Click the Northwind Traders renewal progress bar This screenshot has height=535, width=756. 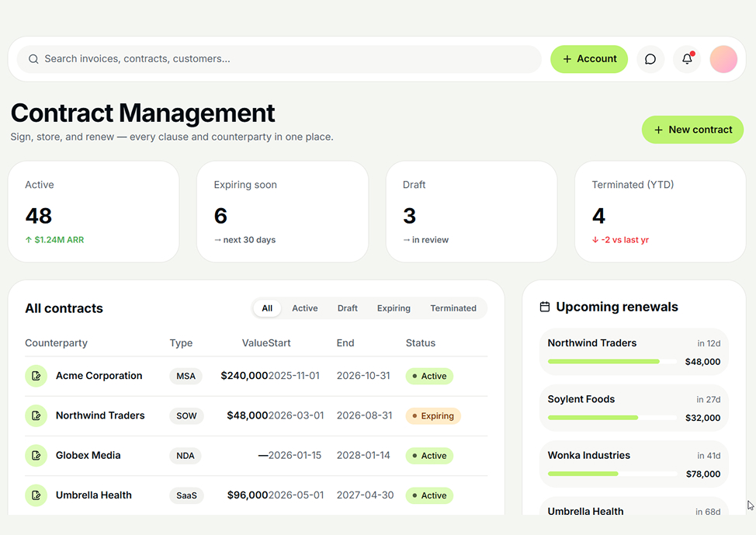(x=612, y=361)
